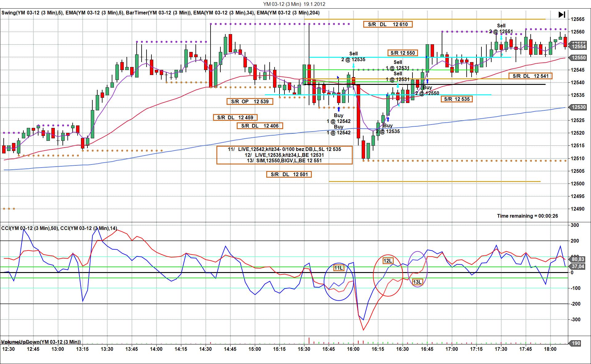
Task: Click the scroll-to-latest-bar arrow icon
Action: [562, 14]
